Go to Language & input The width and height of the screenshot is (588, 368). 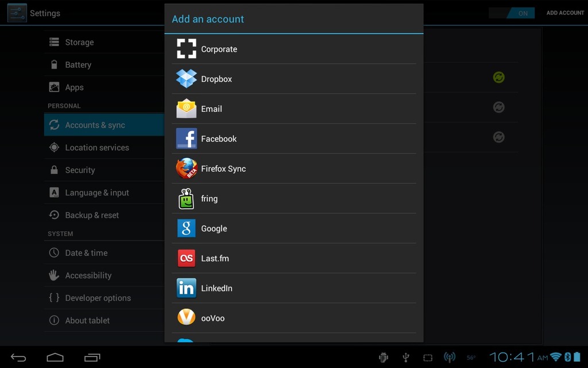[105, 192]
